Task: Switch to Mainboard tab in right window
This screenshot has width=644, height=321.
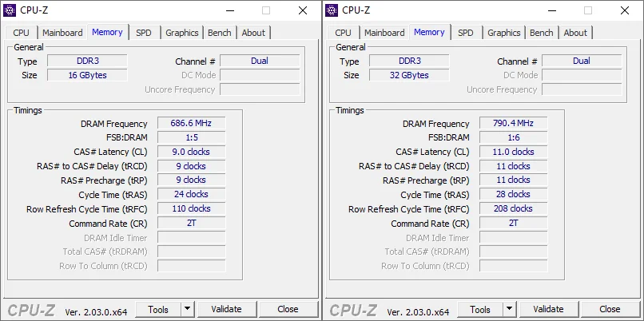Action: pos(384,33)
